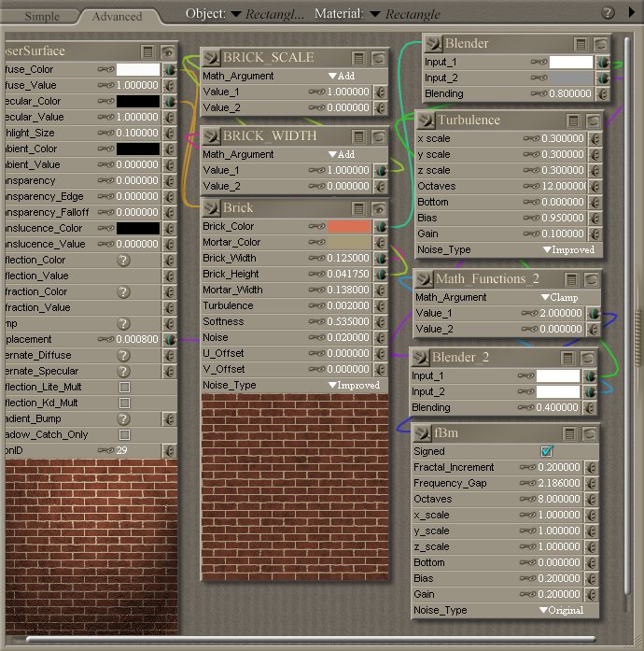644x651 pixels.
Task: Click the Displacement input plug icon
Action: click(x=169, y=340)
